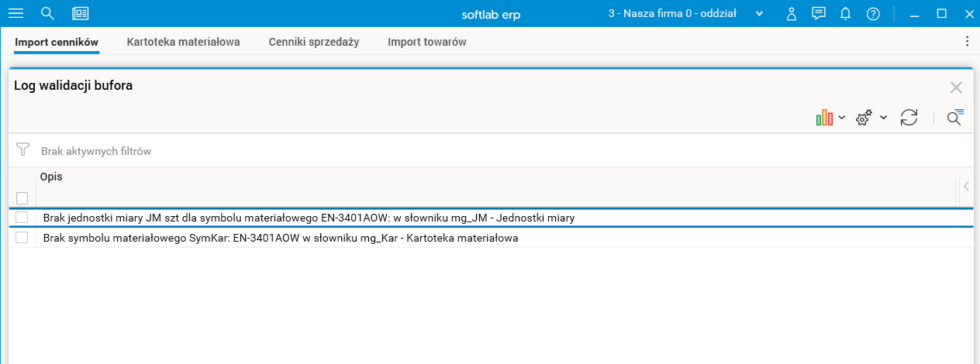Expand the gear settings dropdown
The width and height of the screenshot is (980, 364).
871,118
